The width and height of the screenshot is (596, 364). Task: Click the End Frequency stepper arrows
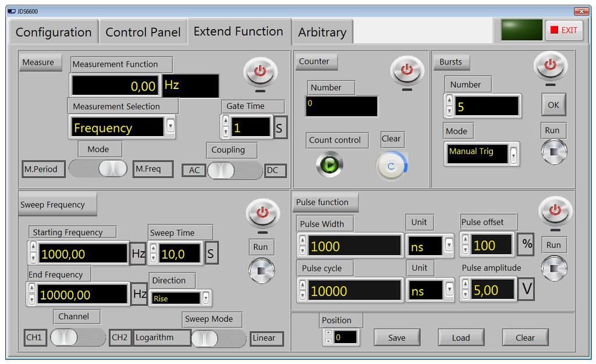click(31, 294)
